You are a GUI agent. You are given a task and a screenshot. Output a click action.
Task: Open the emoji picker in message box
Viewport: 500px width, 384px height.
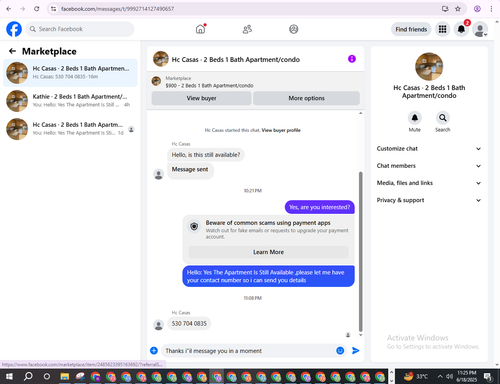pos(340,350)
